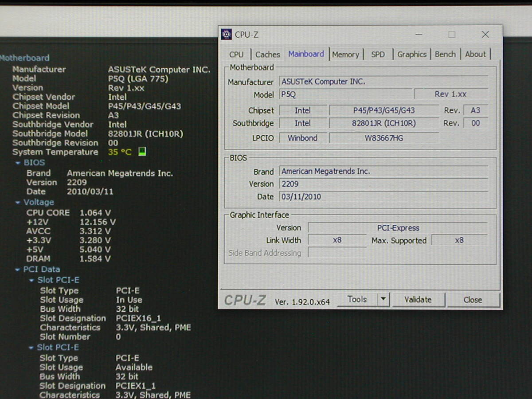Click the '12.156 V' value
Image resolution: width=532 pixels, height=399 pixels.
tap(98, 222)
